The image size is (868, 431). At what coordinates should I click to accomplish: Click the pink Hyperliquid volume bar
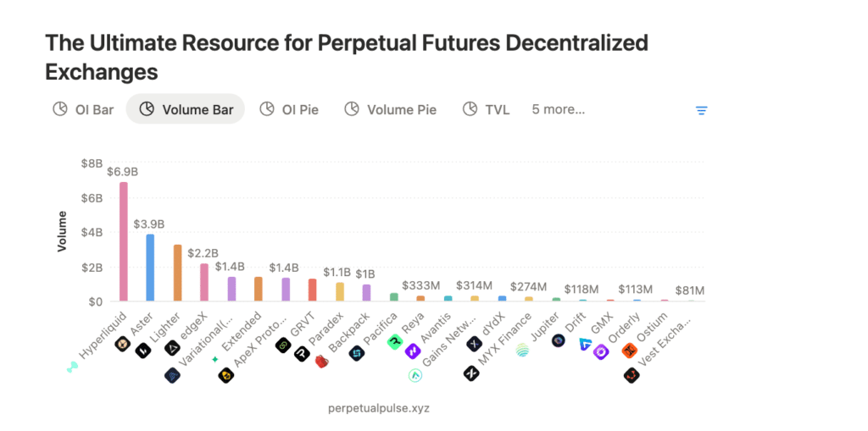click(x=124, y=242)
